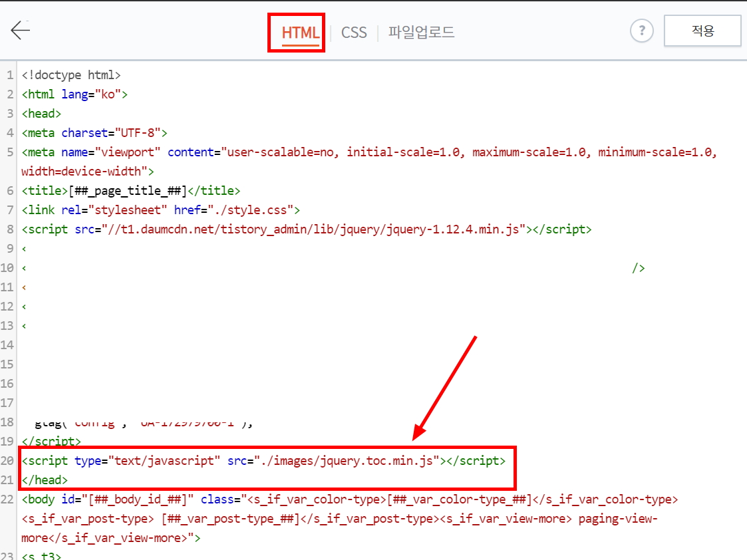Switch to the CSS tab

coord(354,33)
